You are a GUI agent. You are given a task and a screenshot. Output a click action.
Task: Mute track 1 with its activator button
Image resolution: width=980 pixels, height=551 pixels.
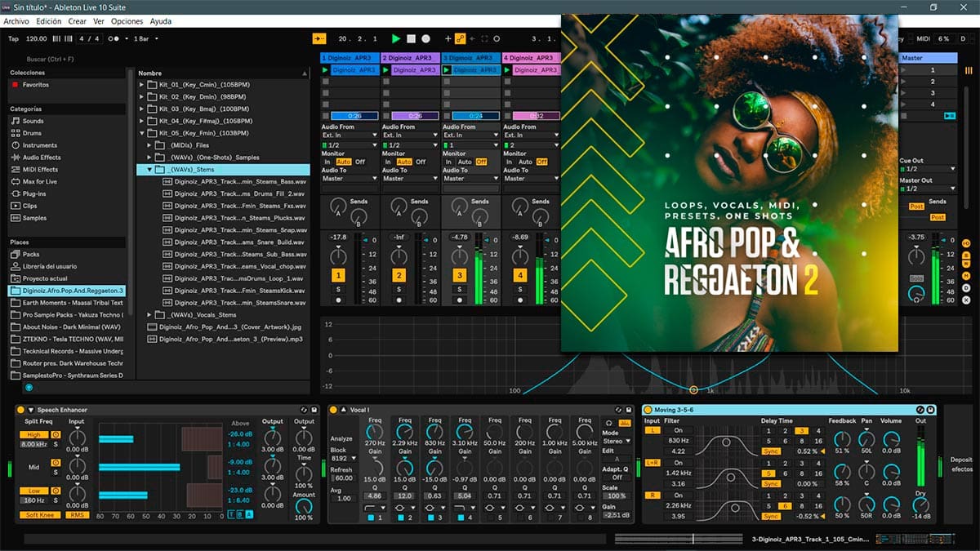338,276
